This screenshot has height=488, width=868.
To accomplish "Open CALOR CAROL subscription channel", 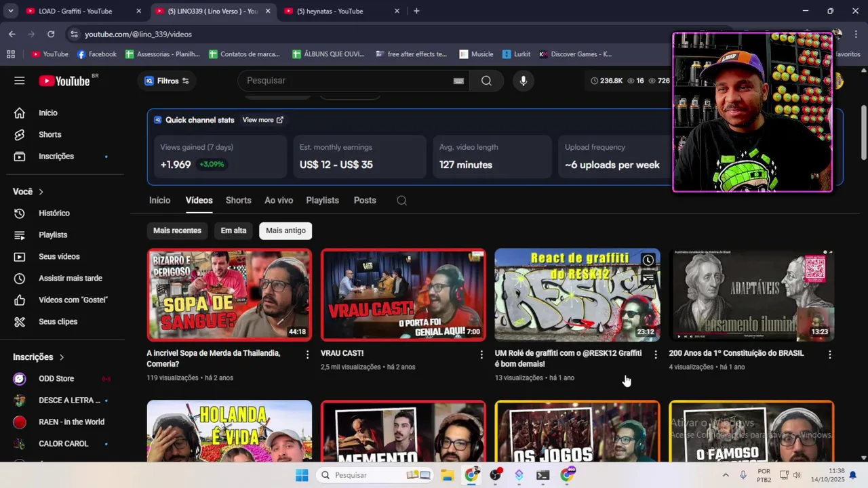I will tap(65, 444).
